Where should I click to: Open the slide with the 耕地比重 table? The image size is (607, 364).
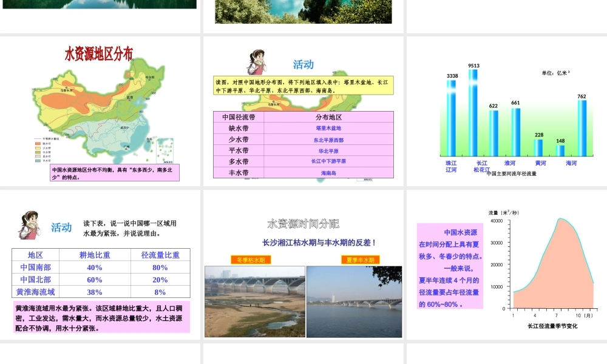pos(100,265)
